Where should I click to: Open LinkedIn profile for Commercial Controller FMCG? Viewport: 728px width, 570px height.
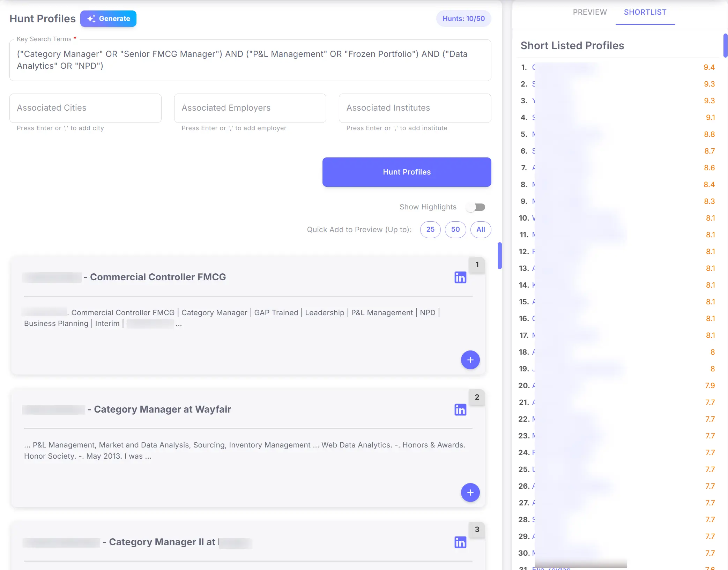[x=460, y=277]
